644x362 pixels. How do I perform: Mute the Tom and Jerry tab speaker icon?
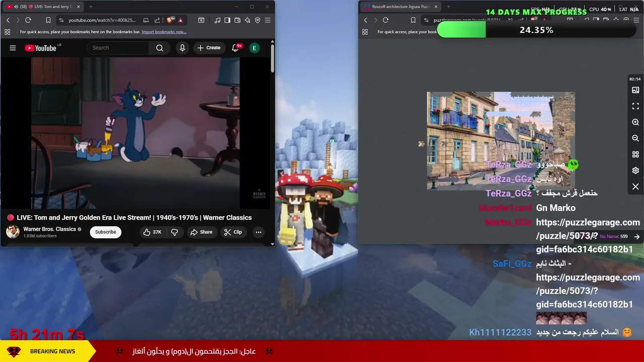16,7
